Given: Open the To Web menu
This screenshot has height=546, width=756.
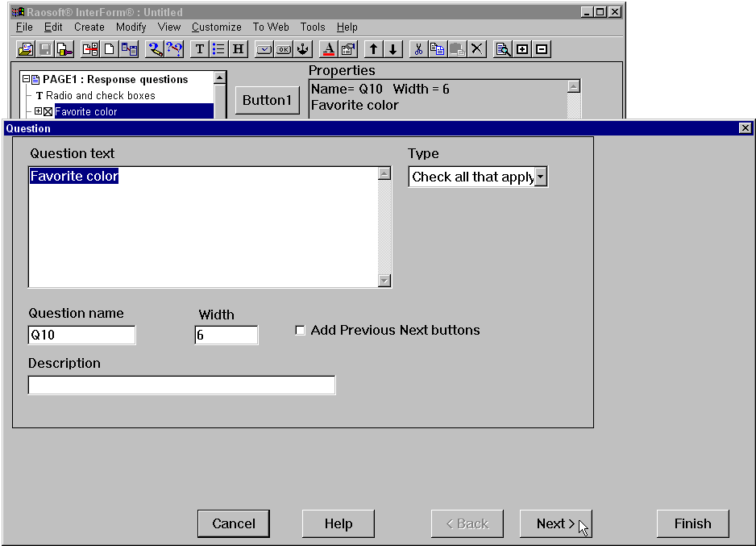Looking at the screenshot, I should [x=271, y=27].
